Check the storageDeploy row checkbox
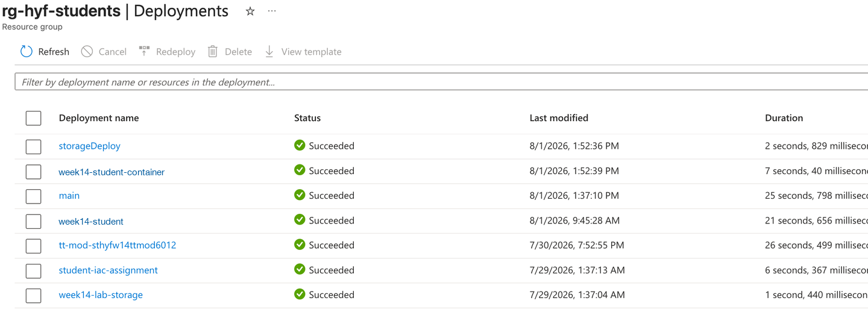The height and width of the screenshot is (312, 868). (x=34, y=146)
